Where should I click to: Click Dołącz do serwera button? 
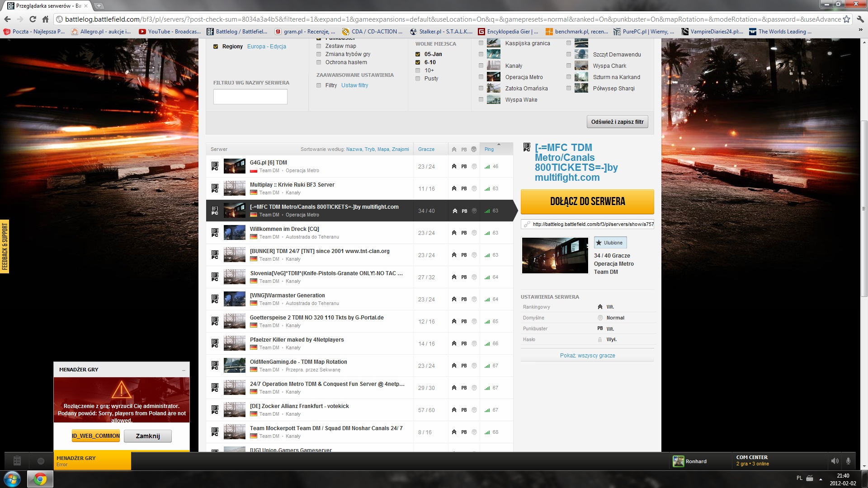pyautogui.click(x=587, y=202)
